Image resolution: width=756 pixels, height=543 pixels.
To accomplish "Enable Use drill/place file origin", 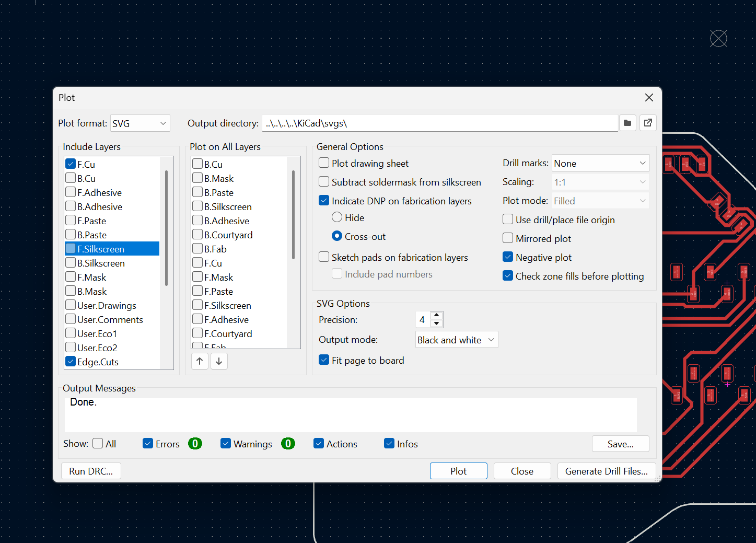I will pos(508,219).
